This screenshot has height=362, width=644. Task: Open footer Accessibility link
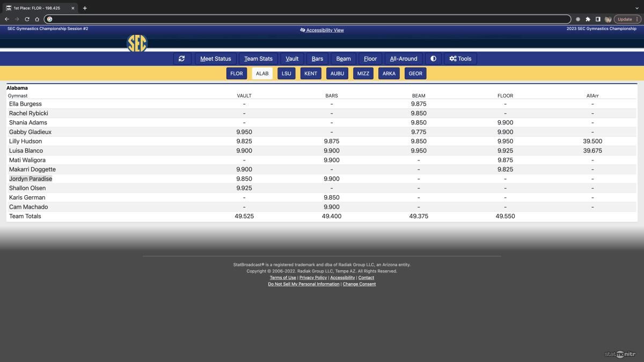click(x=342, y=278)
